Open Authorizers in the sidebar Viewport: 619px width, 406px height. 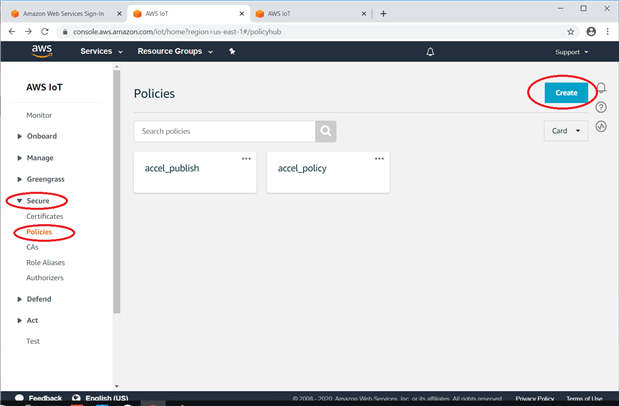pyautogui.click(x=45, y=278)
